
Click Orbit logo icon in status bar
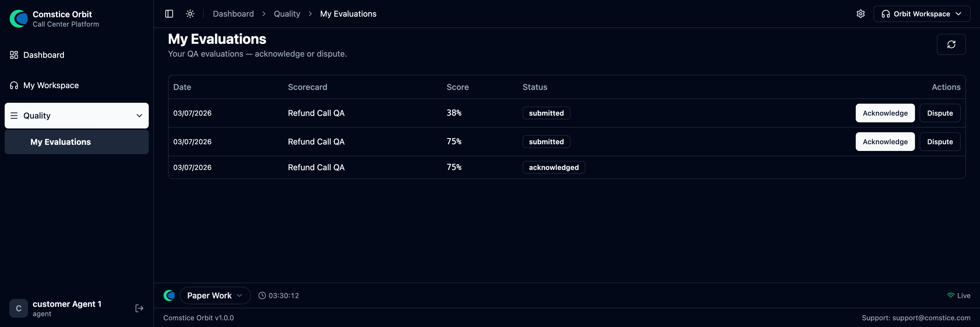point(169,295)
